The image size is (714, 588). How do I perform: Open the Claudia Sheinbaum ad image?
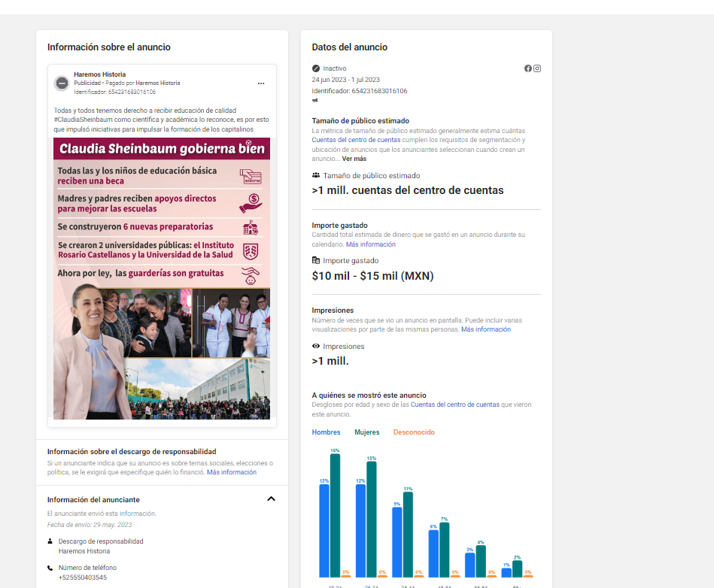pyautogui.click(x=162, y=278)
